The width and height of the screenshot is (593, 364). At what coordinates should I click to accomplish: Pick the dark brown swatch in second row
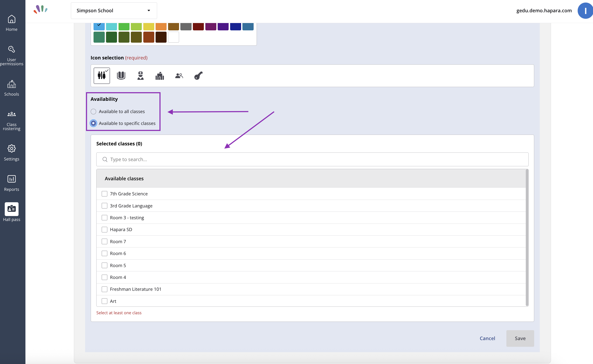(161, 37)
